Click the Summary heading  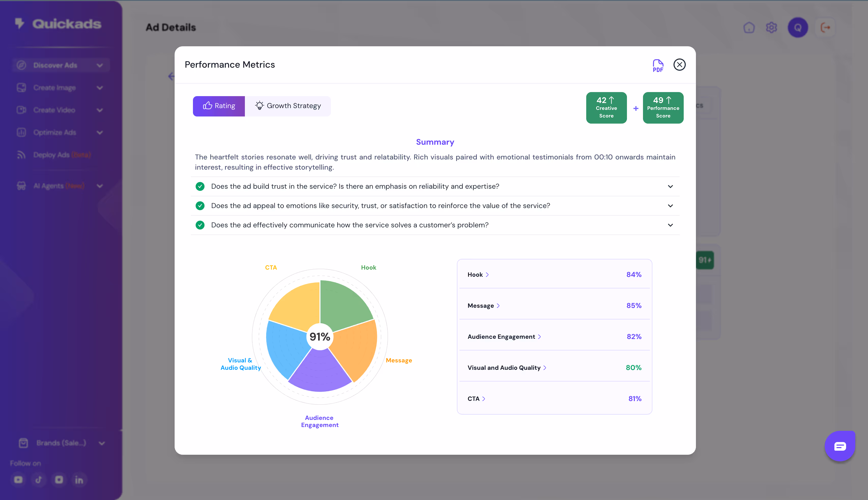click(x=435, y=142)
